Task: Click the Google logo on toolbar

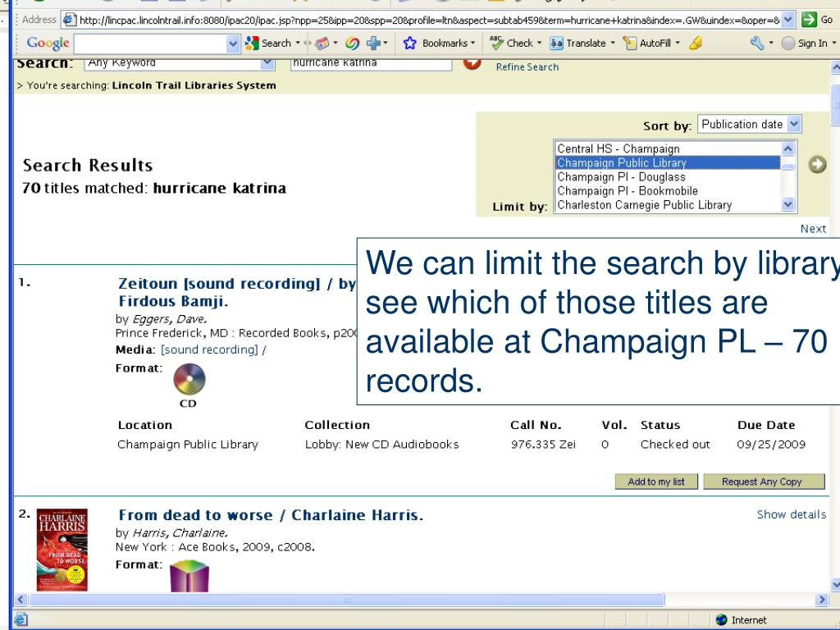Action: pos(48,43)
